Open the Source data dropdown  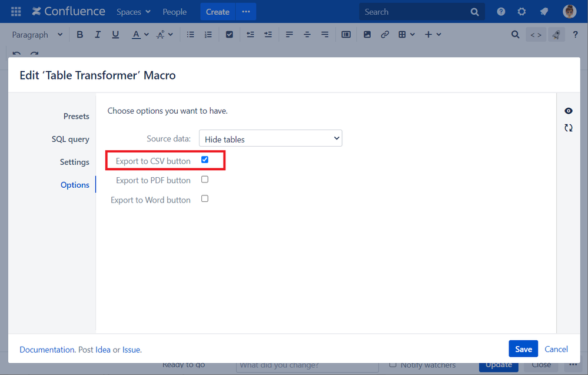point(270,138)
